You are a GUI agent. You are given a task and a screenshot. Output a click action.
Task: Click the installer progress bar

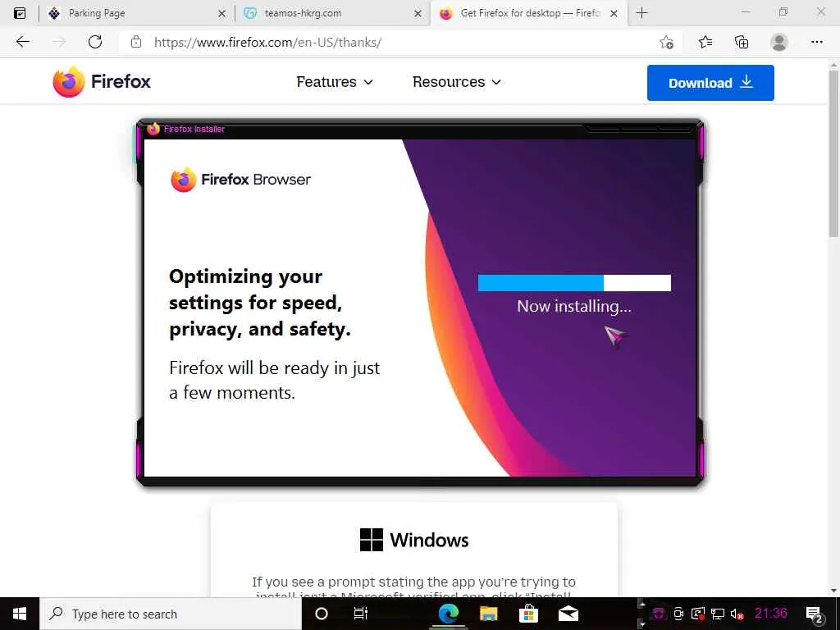point(574,283)
